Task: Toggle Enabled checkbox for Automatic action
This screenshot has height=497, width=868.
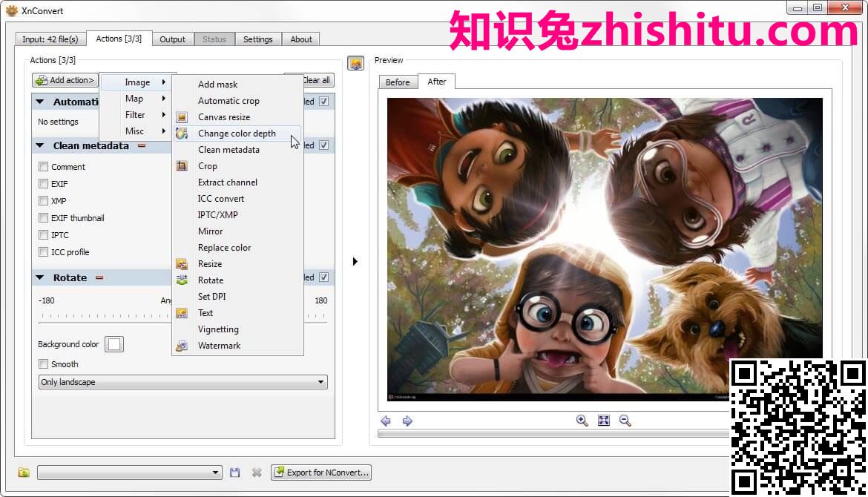Action: pyautogui.click(x=324, y=102)
